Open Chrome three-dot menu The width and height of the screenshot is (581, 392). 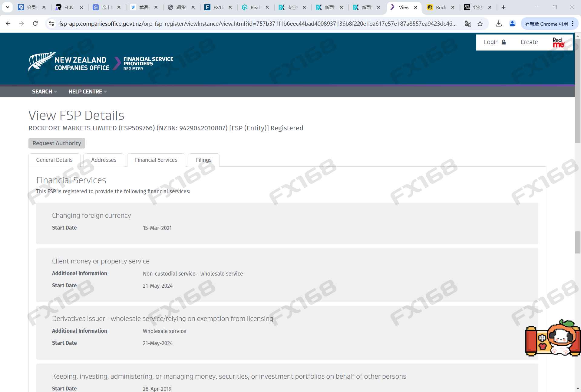coord(573,24)
